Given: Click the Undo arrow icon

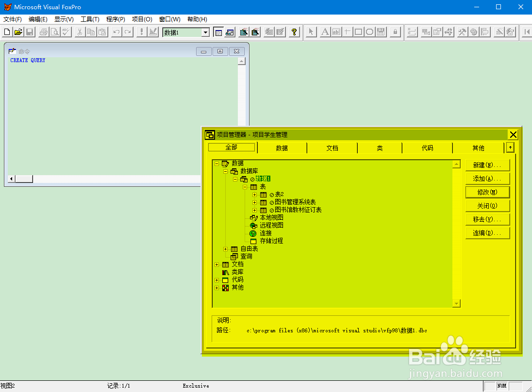Looking at the screenshot, I should tap(116, 32).
